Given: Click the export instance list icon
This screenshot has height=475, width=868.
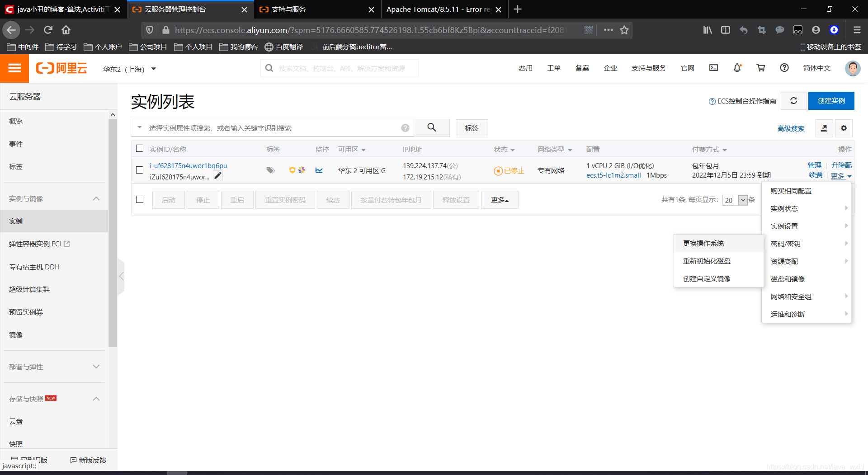Looking at the screenshot, I should pyautogui.click(x=824, y=128).
